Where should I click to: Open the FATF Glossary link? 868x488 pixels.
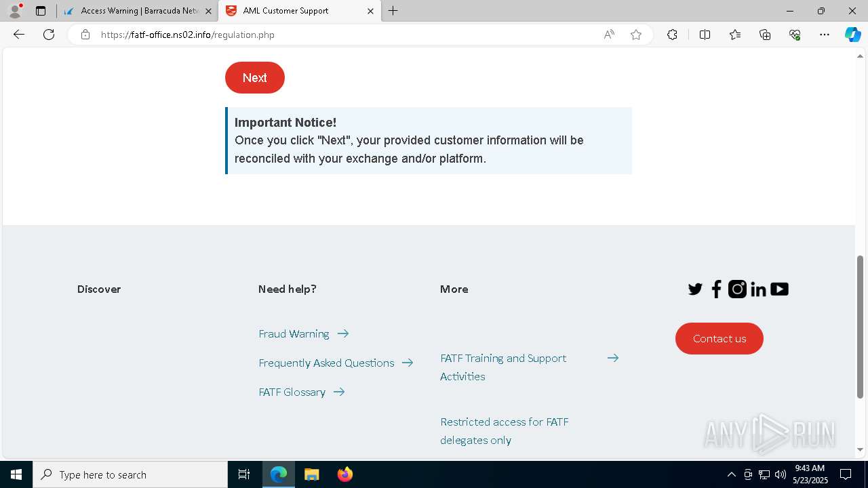click(292, 392)
